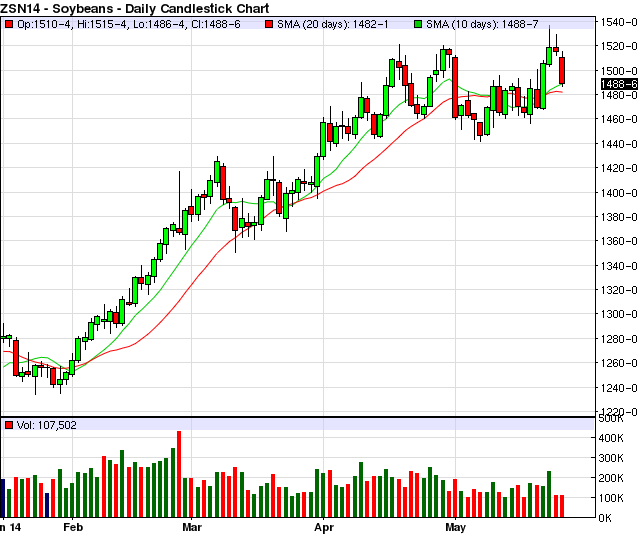Screen dimensions: 640x536
Task: Click the 1540-0 price axis label
Action: pyautogui.click(x=619, y=22)
